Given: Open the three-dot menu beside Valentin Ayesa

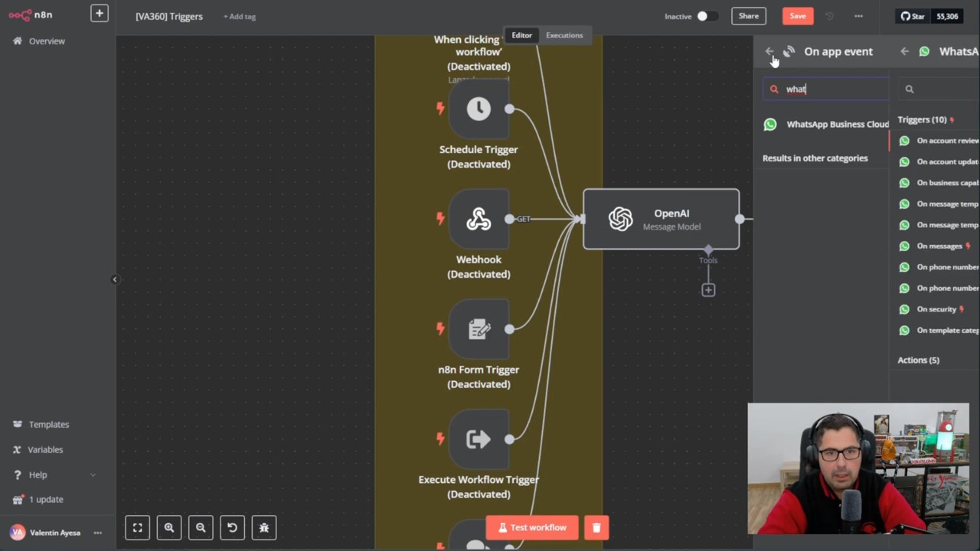Looking at the screenshot, I should 97,533.
